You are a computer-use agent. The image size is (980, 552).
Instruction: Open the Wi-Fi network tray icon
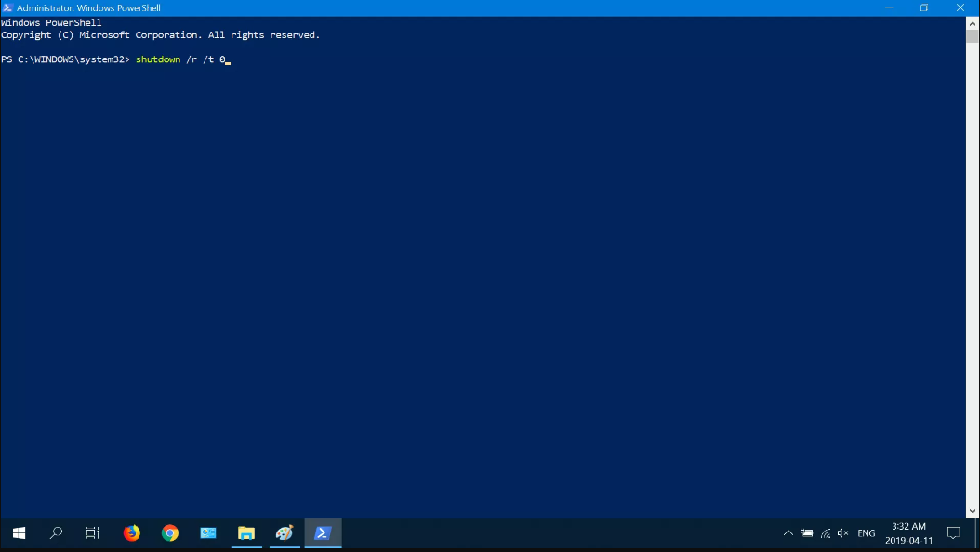click(826, 532)
